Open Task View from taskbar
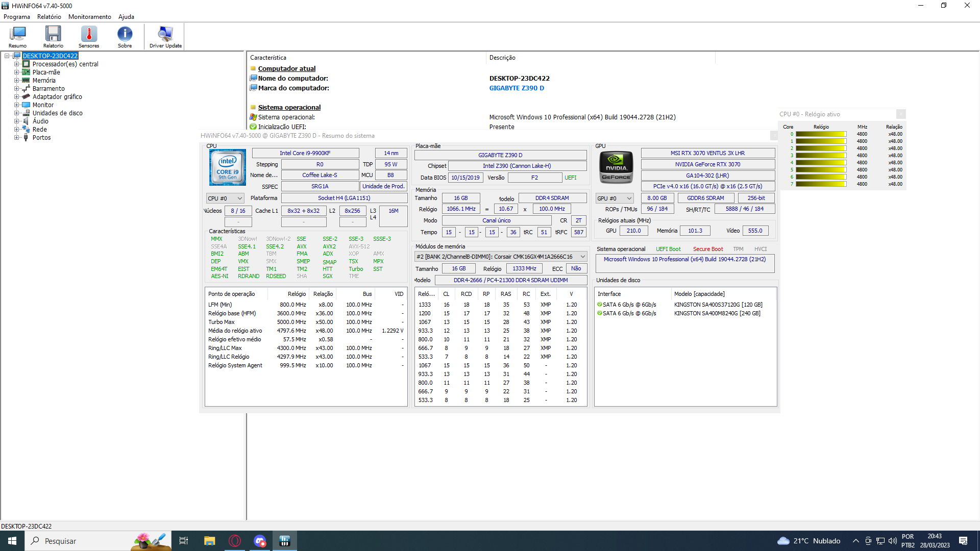Screen dimensions: 980x551 point(184,541)
